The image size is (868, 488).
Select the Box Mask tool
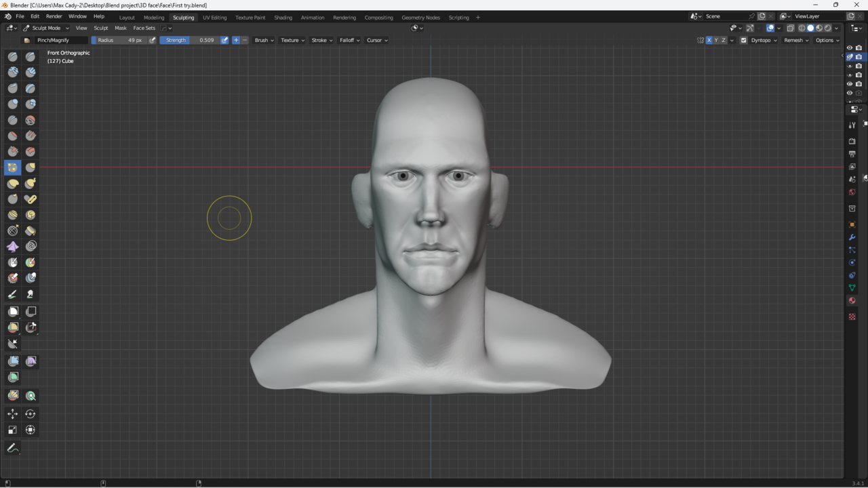pos(13,311)
